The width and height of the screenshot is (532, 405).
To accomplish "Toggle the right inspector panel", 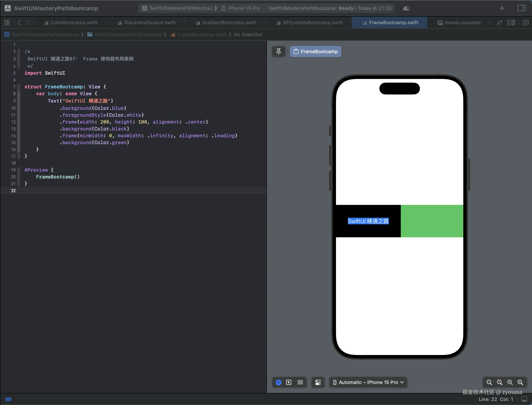I will [x=521, y=8].
